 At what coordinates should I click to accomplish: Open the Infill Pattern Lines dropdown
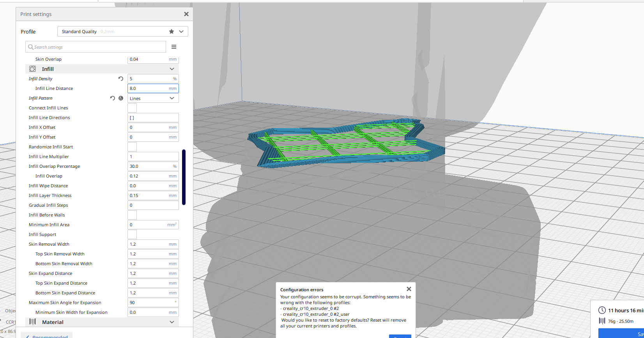coord(153,98)
